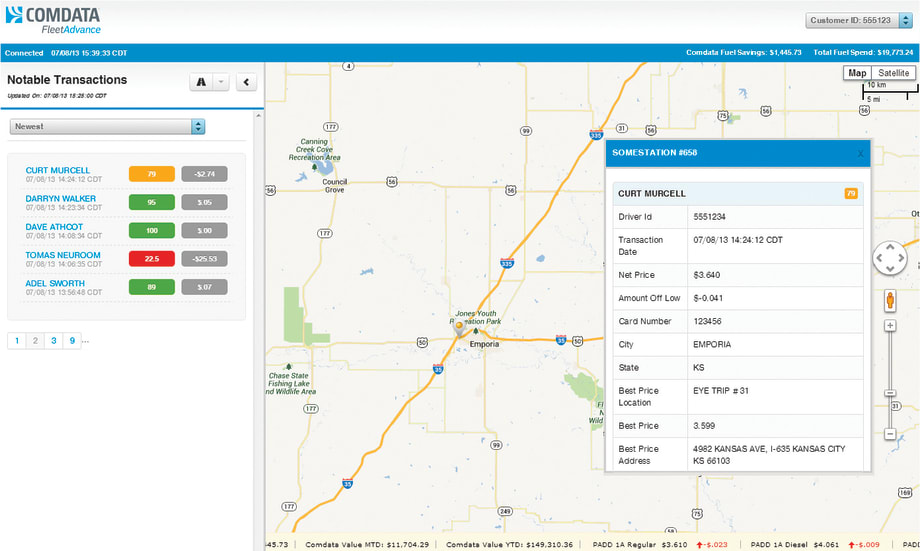The width and height of the screenshot is (920, 551).
Task: Click Driver Id value 5551234
Action: 709,217
